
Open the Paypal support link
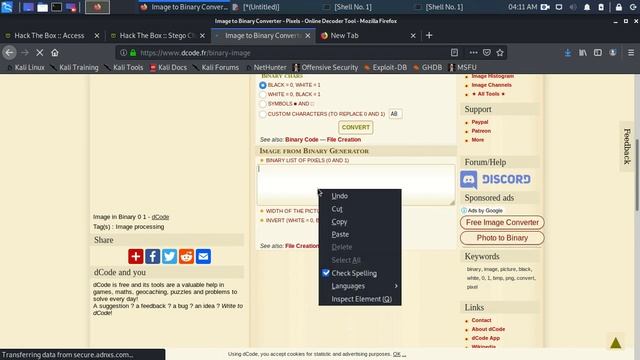(480, 122)
